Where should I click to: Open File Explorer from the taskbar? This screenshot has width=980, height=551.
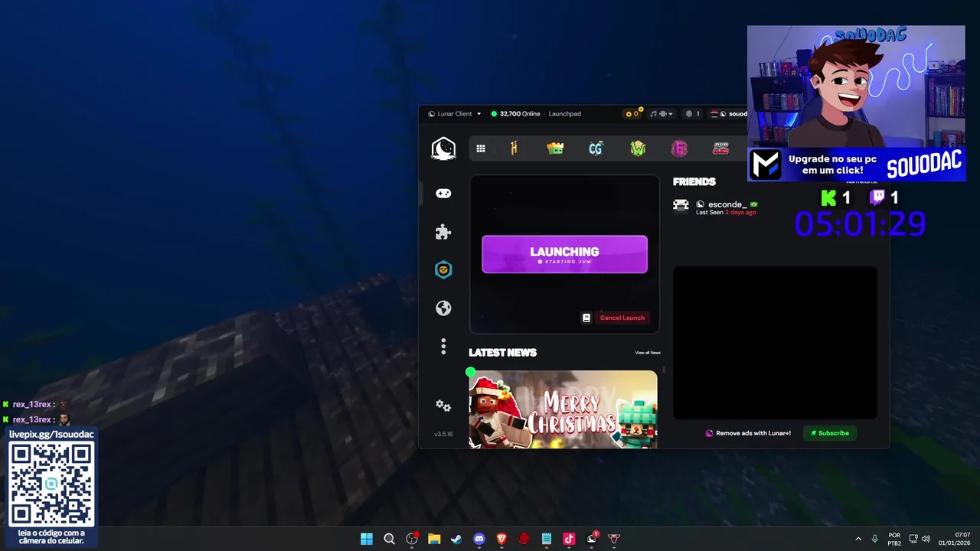coord(434,539)
